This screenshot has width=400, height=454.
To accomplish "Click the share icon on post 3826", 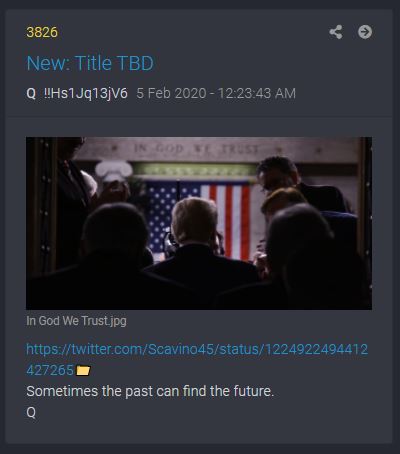I will coord(336,32).
